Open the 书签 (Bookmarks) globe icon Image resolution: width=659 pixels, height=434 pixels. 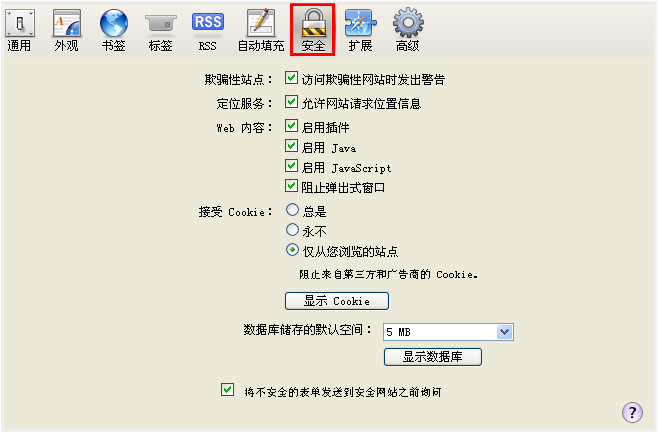(x=113, y=30)
